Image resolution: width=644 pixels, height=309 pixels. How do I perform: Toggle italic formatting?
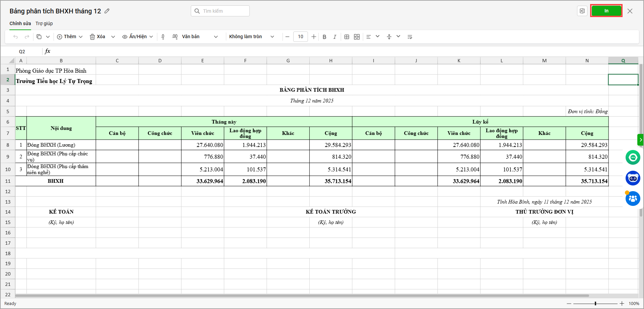(x=335, y=37)
